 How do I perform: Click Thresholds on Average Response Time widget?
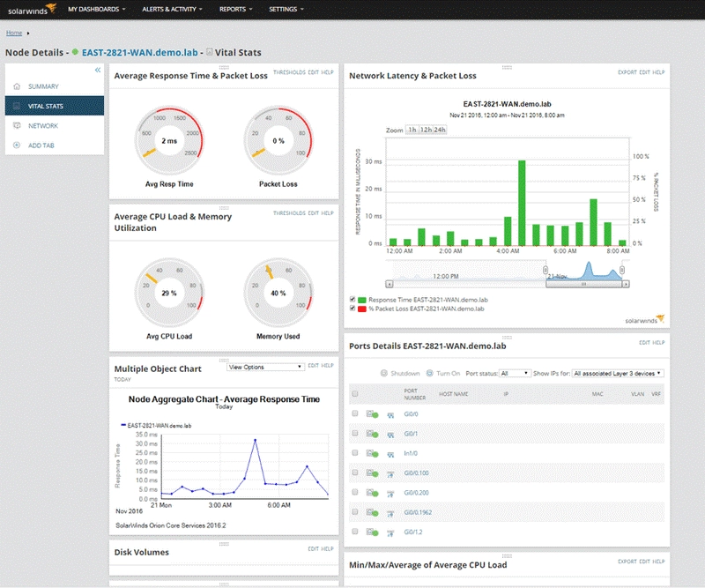coord(289,72)
